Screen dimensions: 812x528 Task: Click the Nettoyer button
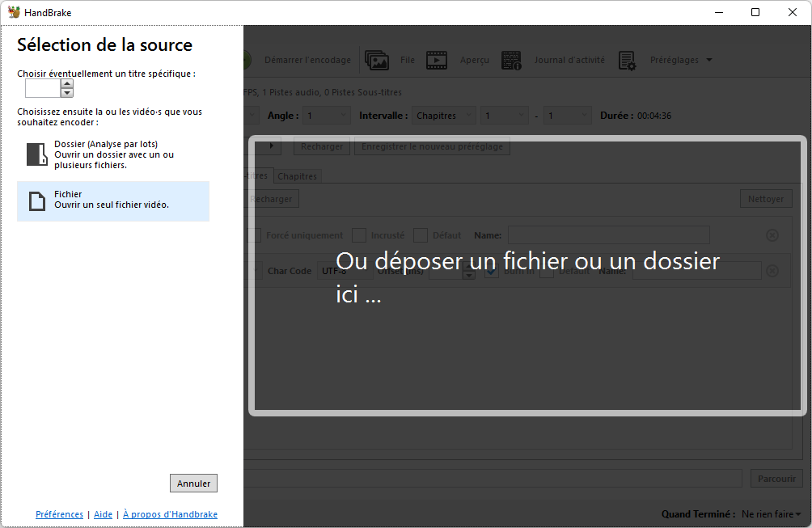coord(765,199)
